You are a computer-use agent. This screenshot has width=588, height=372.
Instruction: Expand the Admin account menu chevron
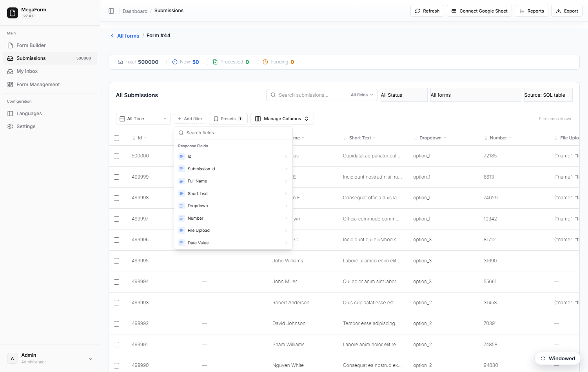tap(91, 359)
